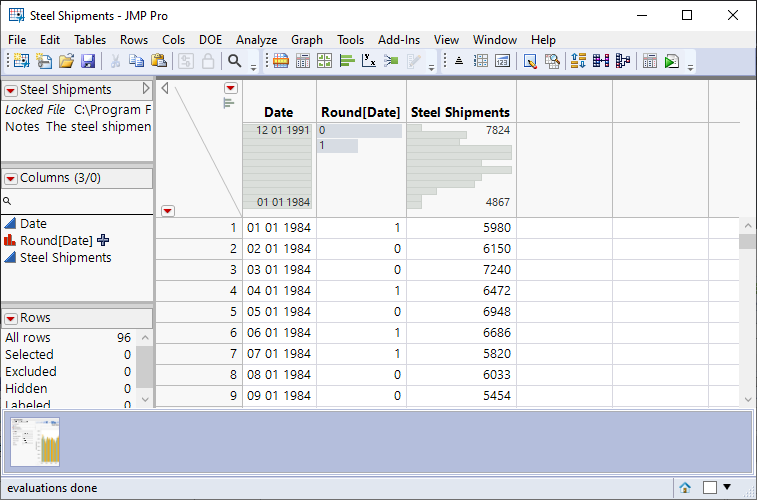
Task: Click the Run Script green play icon
Action: tap(672, 61)
